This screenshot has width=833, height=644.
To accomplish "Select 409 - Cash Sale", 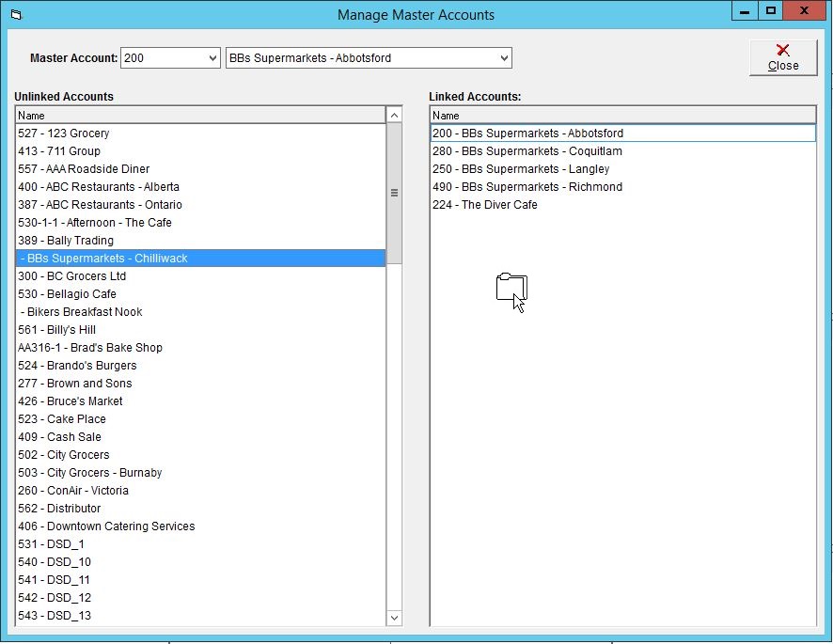I will 200,437.
